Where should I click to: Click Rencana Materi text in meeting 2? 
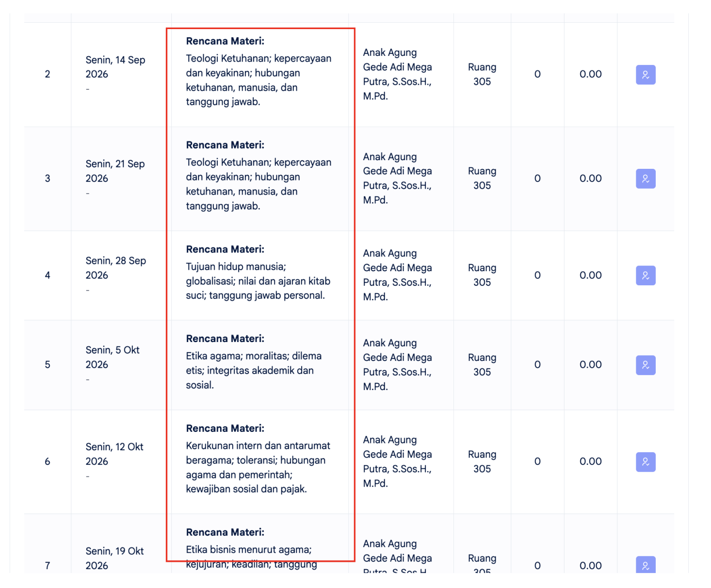click(x=225, y=41)
